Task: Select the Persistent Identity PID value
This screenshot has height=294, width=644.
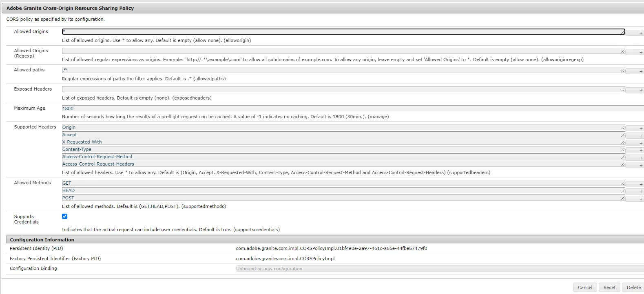Action: pyautogui.click(x=332, y=248)
